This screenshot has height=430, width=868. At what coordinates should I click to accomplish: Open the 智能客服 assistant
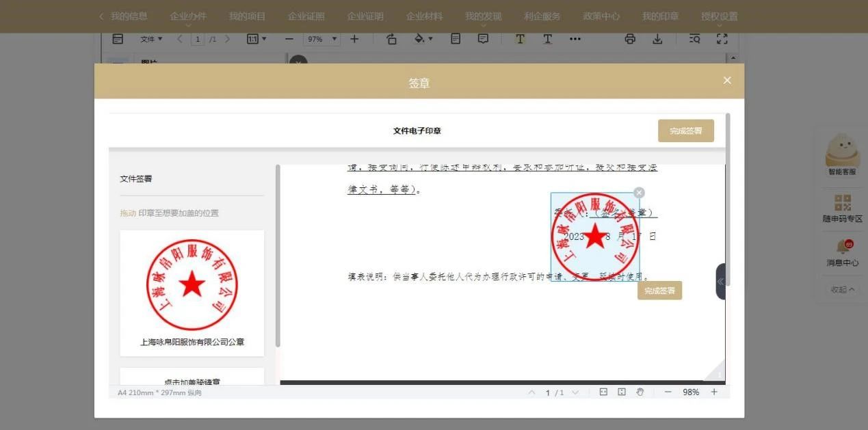pos(841,150)
